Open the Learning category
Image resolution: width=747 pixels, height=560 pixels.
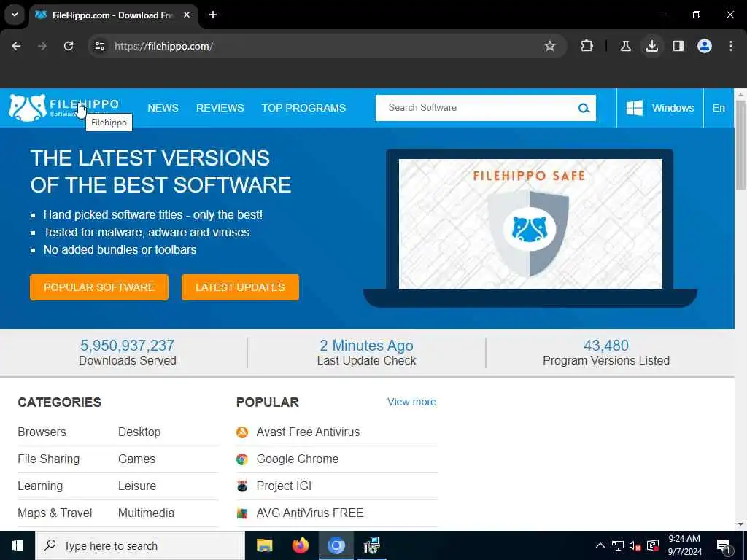coord(40,486)
